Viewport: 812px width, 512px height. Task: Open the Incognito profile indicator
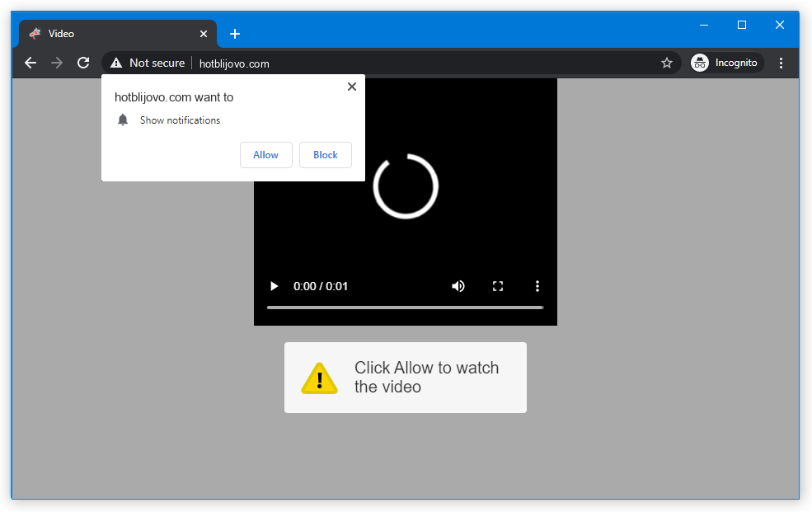tap(726, 63)
